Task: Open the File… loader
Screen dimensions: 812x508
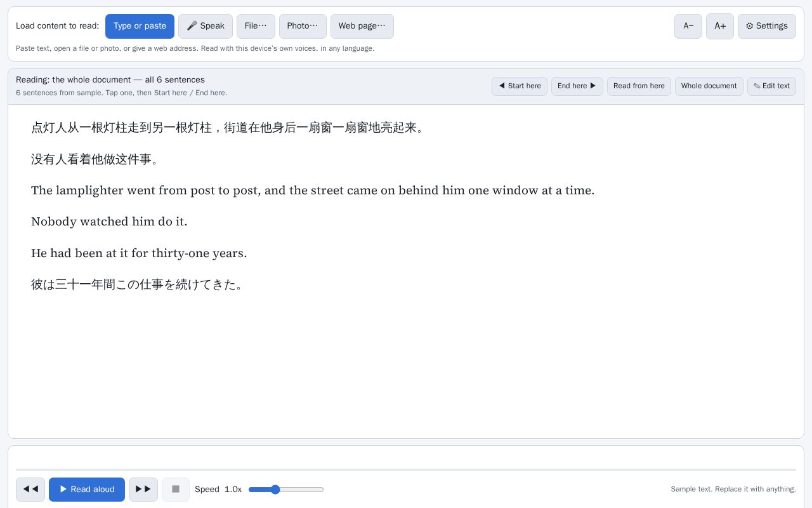Action: tap(256, 26)
